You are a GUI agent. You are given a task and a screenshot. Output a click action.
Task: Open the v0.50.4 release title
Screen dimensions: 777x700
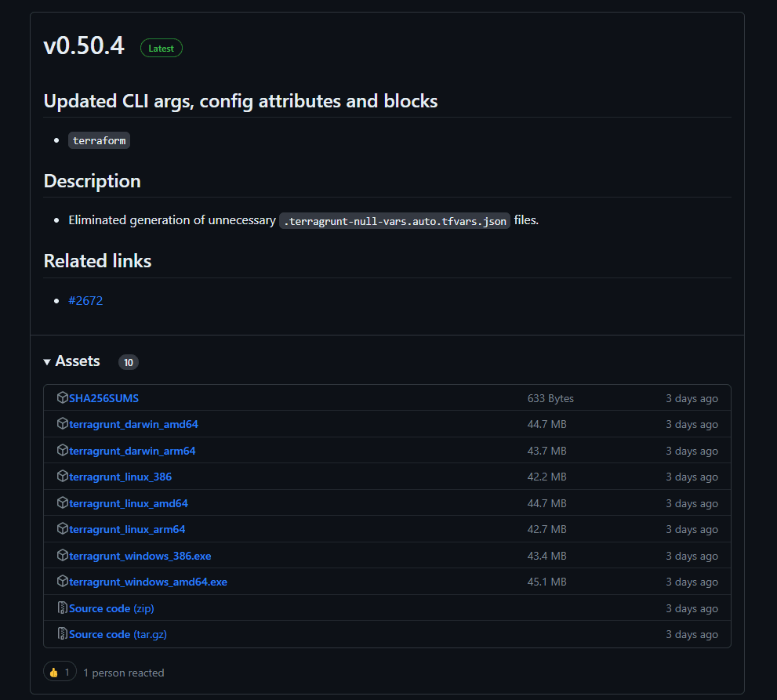click(x=84, y=45)
